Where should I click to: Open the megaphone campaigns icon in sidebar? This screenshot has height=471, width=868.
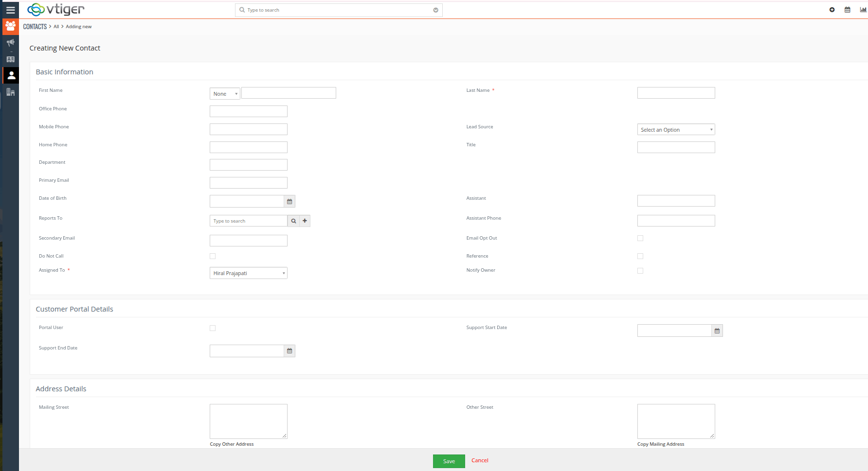[10, 43]
